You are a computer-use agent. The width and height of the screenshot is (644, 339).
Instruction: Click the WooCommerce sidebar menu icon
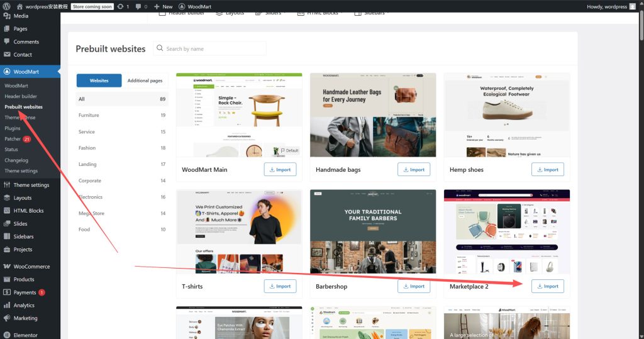coord(7,267)
